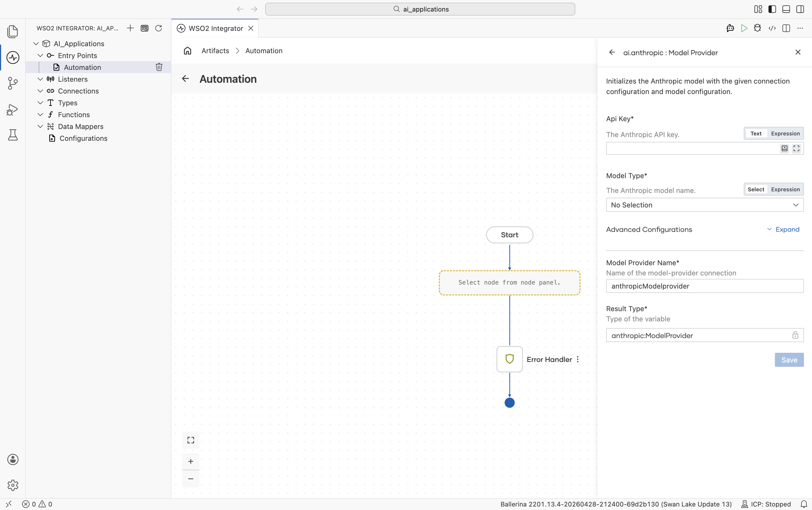Click ai_applications command center search bar

coord(420,9)
